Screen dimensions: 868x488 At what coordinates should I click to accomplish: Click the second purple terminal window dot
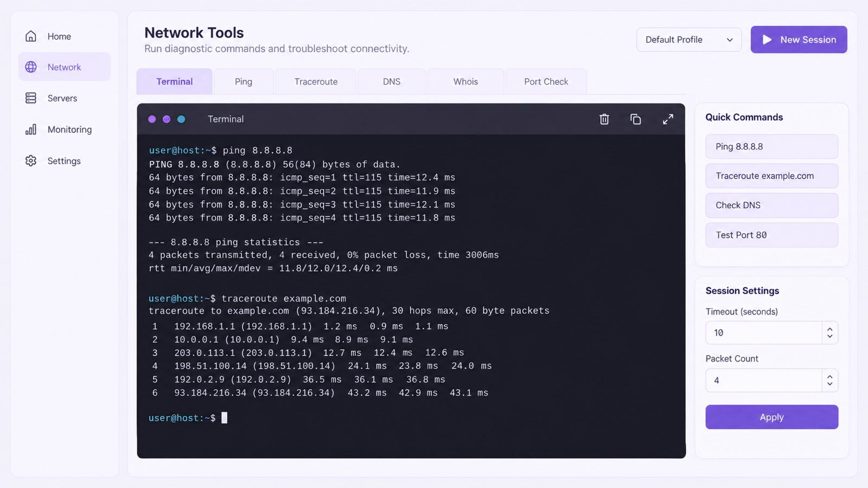tap(167, 119)
